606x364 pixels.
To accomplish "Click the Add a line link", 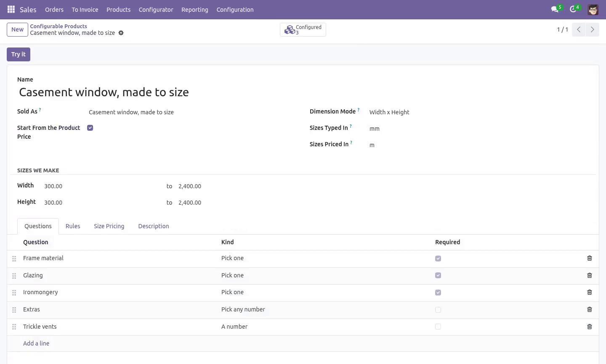I will click(x=36, y=343).
